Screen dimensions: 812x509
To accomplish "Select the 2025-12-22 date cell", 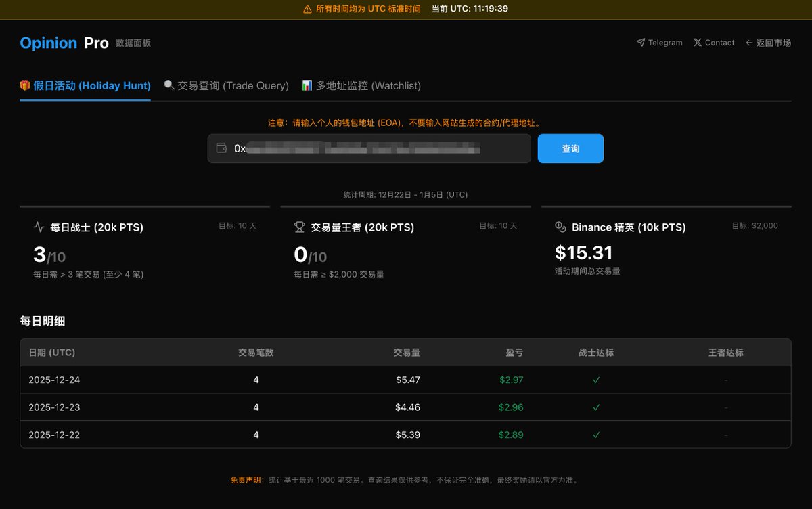I will click(54, 435).
